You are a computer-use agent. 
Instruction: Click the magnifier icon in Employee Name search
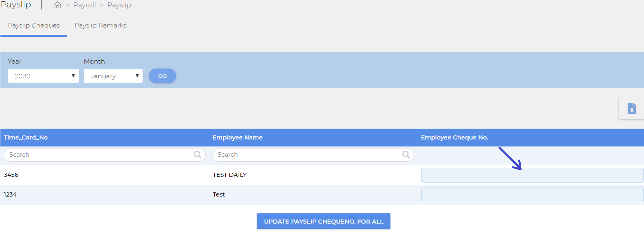[406, 155]
